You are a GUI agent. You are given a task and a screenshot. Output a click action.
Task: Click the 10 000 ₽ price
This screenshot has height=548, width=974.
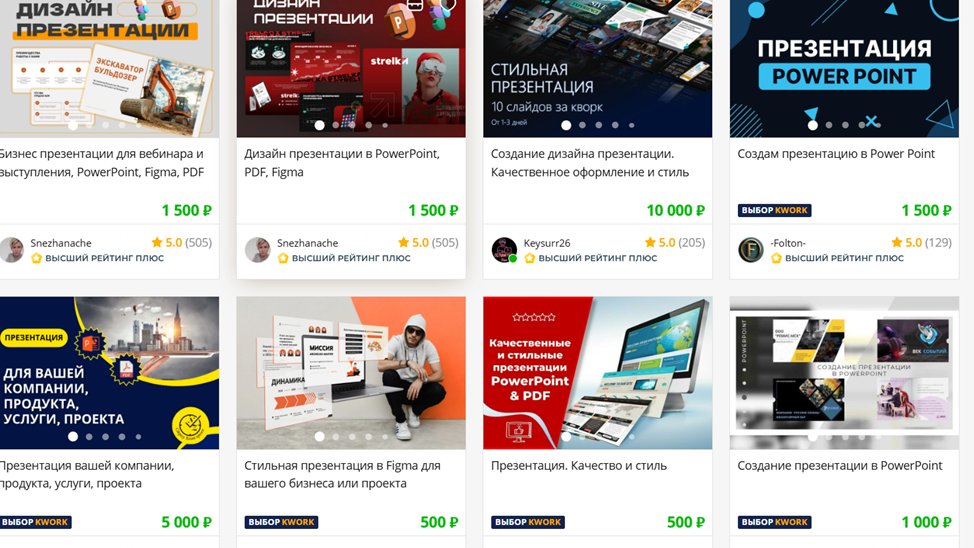click(675, 211)
